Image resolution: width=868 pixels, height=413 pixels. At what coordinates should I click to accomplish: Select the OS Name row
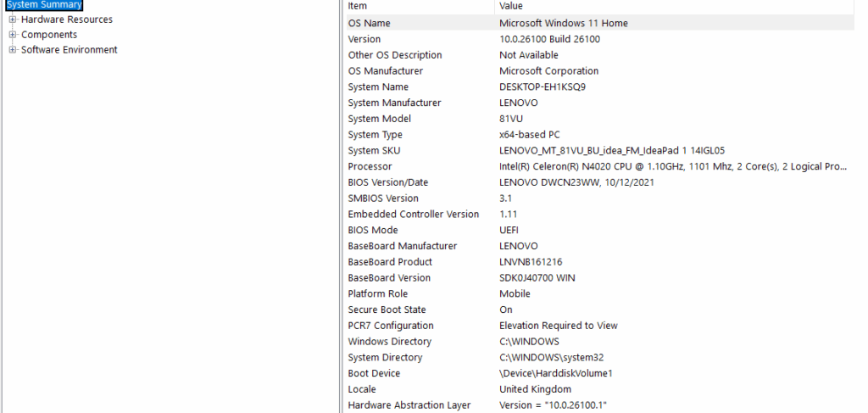599,23
